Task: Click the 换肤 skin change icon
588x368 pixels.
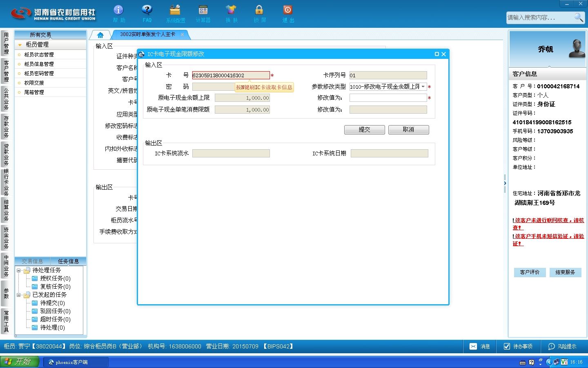Action: pos(231,10)
